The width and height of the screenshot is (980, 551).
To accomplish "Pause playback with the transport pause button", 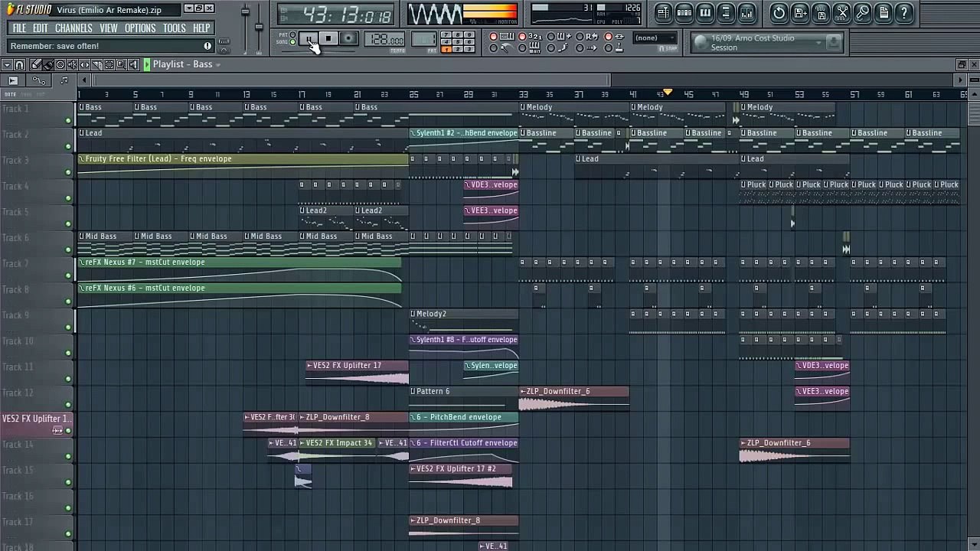I will tap(309, 38).
